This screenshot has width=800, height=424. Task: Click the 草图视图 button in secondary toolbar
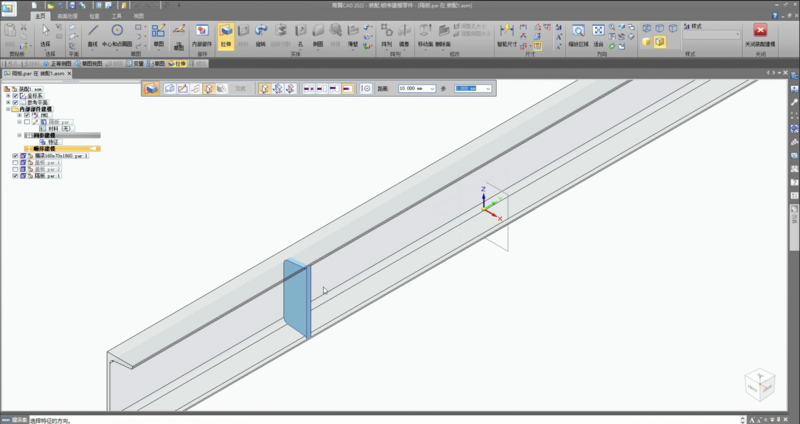click(x=89, y=63)
